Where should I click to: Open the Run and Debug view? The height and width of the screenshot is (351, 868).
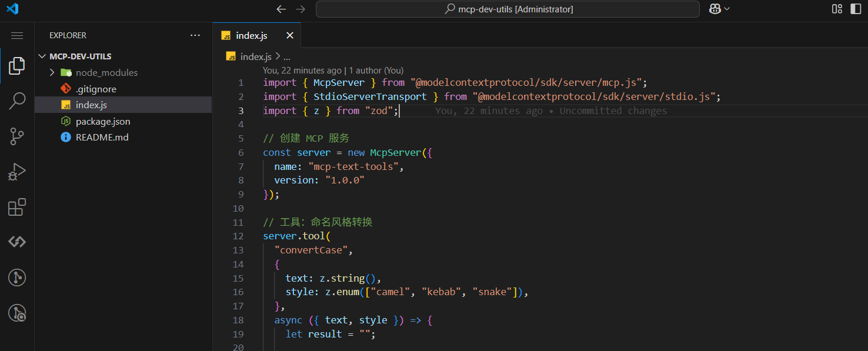pyautogui.click(x=17, y=172)
